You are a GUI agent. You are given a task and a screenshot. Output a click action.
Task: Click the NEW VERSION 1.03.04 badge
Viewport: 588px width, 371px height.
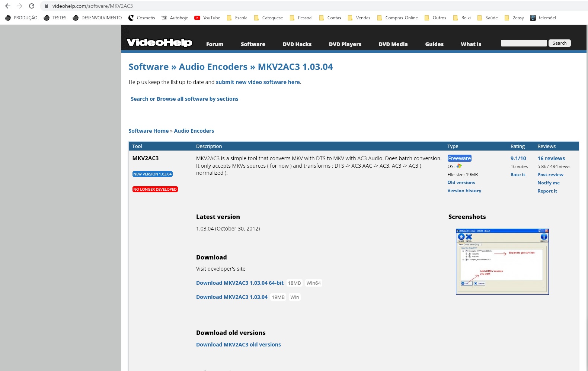153,174
